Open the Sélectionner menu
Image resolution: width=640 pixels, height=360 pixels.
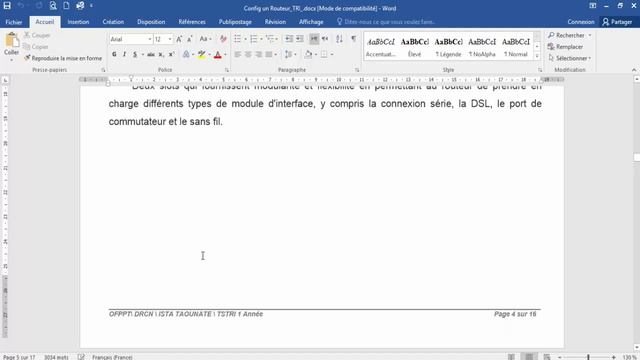click(x=569, y=58)
